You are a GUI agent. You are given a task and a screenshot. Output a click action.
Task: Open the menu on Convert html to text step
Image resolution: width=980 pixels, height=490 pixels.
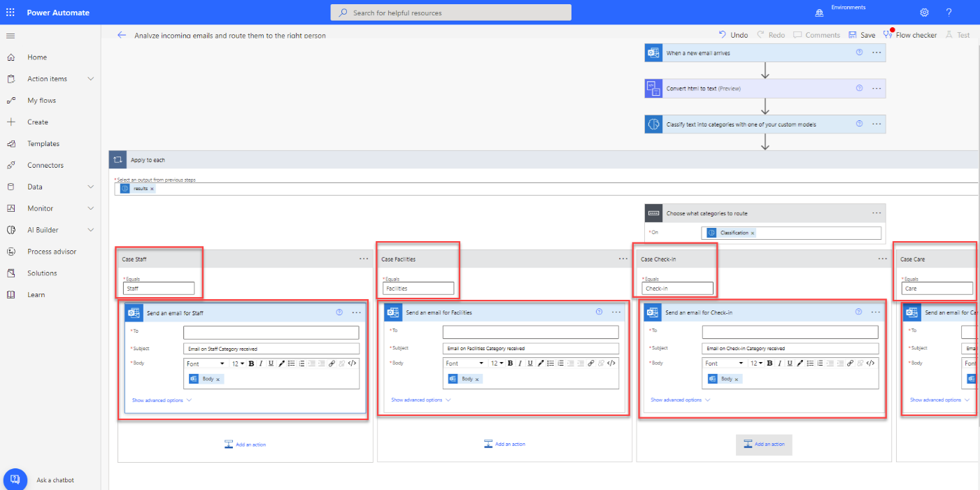pyautogui.click(x=876, y=88)
